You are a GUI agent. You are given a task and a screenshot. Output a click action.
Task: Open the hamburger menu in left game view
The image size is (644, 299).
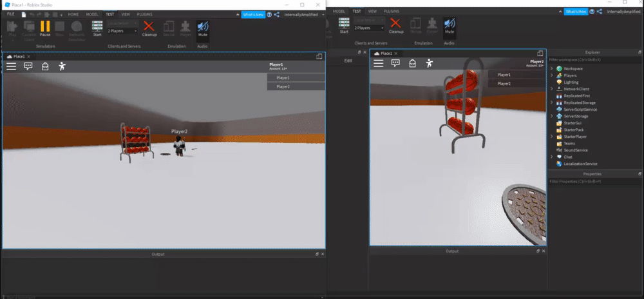[x=11, y=66]
